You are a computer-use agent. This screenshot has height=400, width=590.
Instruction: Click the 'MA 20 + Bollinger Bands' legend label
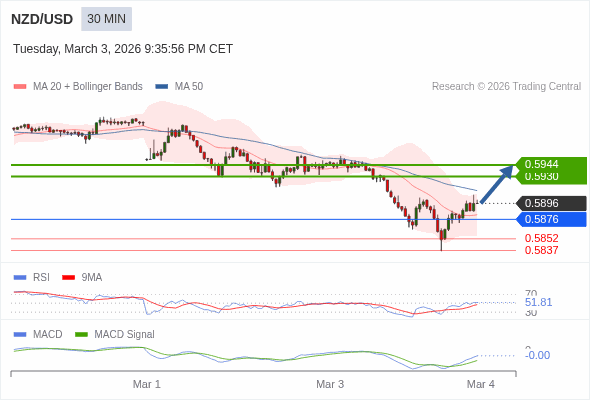88,87
